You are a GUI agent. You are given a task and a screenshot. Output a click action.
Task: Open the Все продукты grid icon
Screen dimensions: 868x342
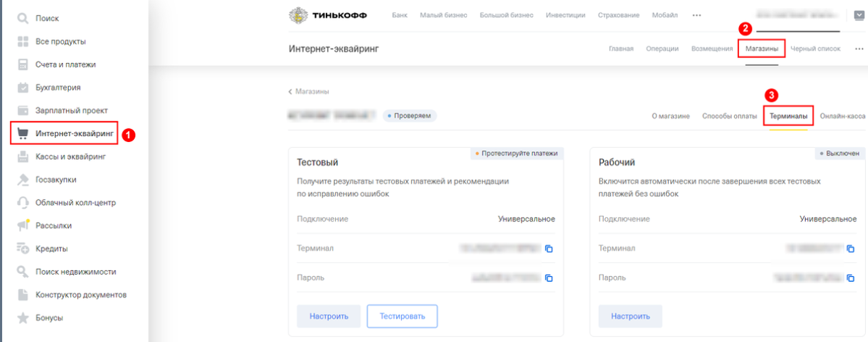point(22,41)
